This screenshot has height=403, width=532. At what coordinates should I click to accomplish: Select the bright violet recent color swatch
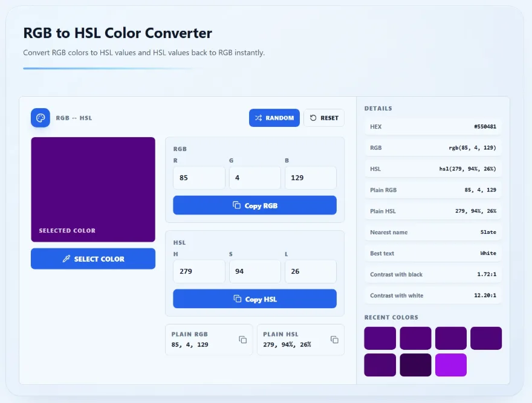451,365
